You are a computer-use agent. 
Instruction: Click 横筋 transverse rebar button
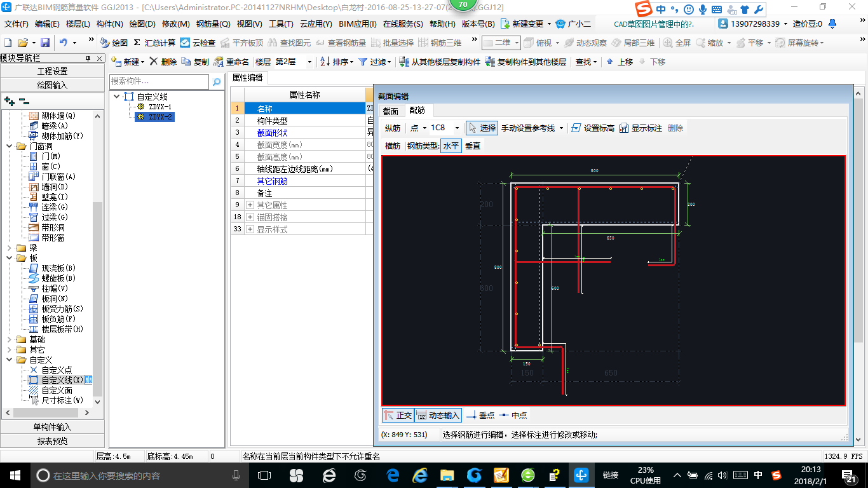(x=393, y=146)
